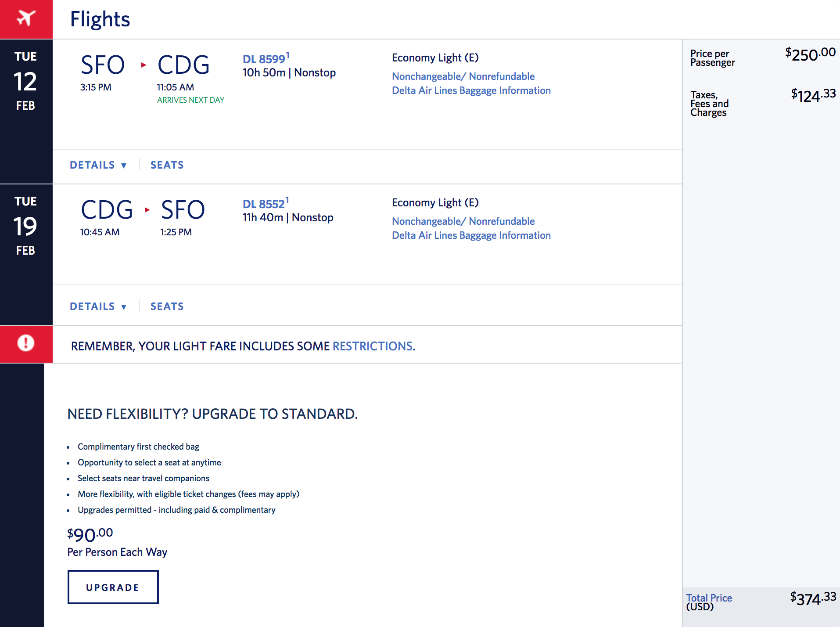Viewport: 840px width, 627px height.
Task: Expand Details for the SFO to CDG flight
Action: click(x=98, y=165)
